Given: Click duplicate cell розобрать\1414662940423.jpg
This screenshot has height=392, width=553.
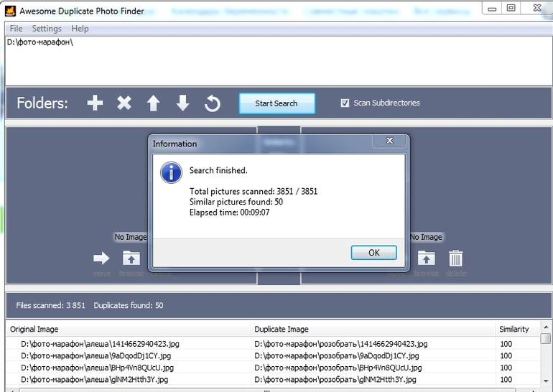Looking at the screenshot, I should coord(340,344).
